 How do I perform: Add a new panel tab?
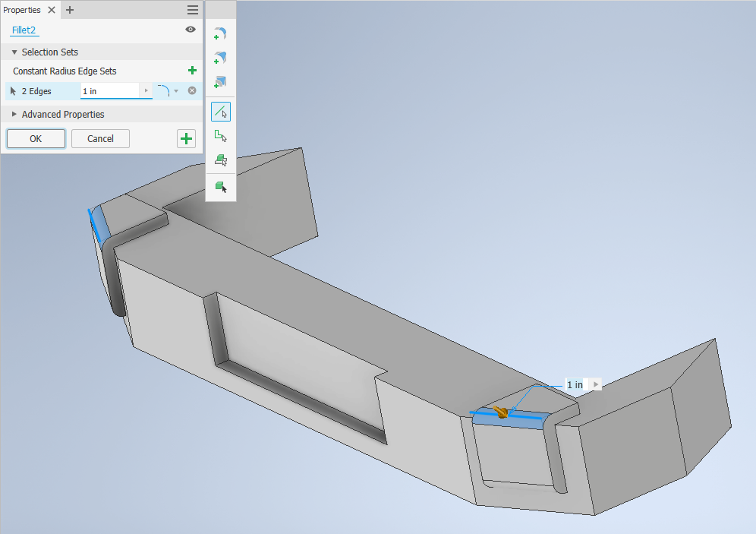click(70, 10)
